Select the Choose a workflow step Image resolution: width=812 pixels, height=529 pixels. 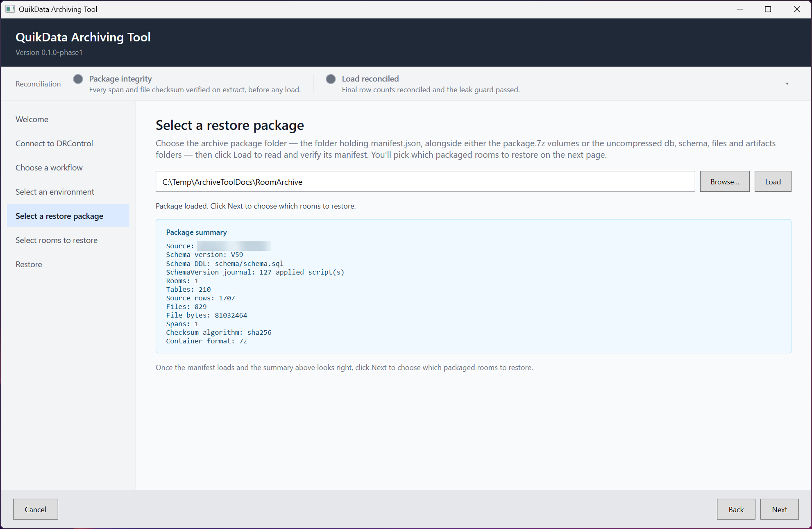[x=68, y=168]
